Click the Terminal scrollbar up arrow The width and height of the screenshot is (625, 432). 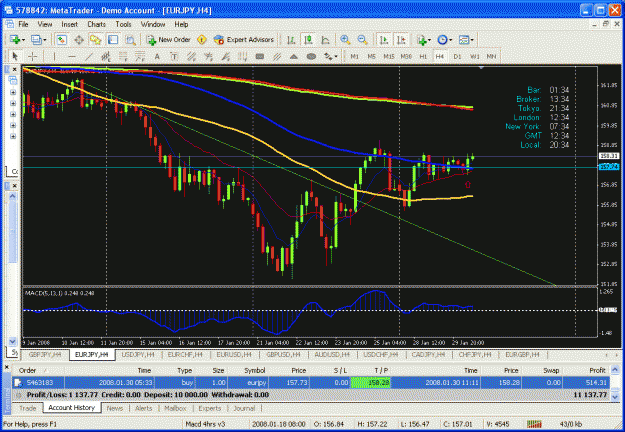coord(615,370)
